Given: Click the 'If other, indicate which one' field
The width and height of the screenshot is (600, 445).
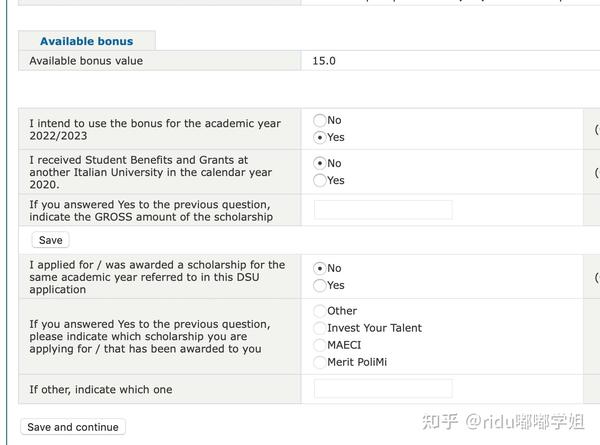Looking at the screenshot, I should [383, 389].
